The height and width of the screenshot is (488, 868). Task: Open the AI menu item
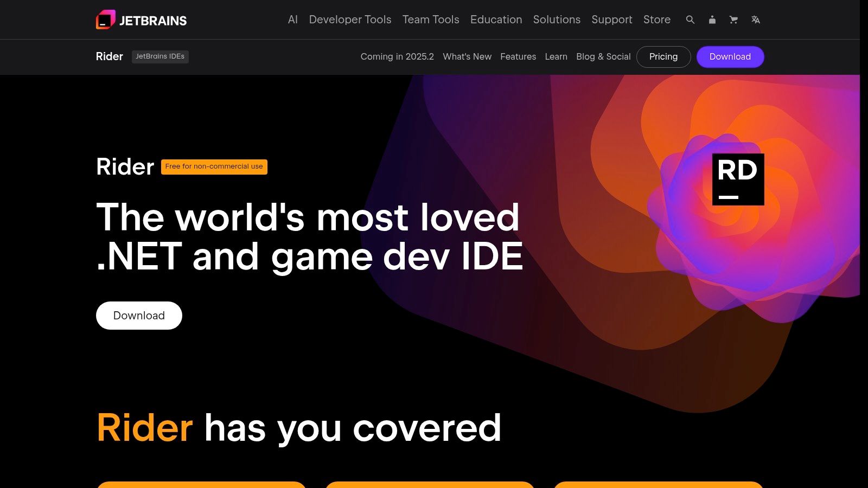click(293, 20)
